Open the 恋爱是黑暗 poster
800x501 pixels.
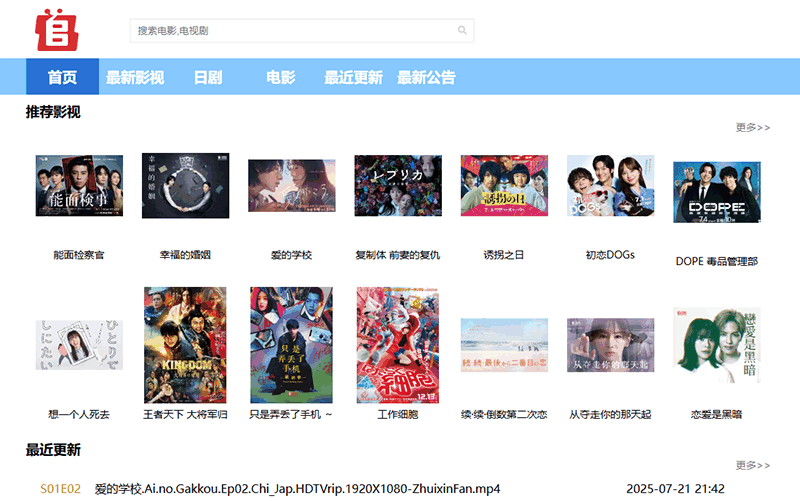[x=717, y=345]
